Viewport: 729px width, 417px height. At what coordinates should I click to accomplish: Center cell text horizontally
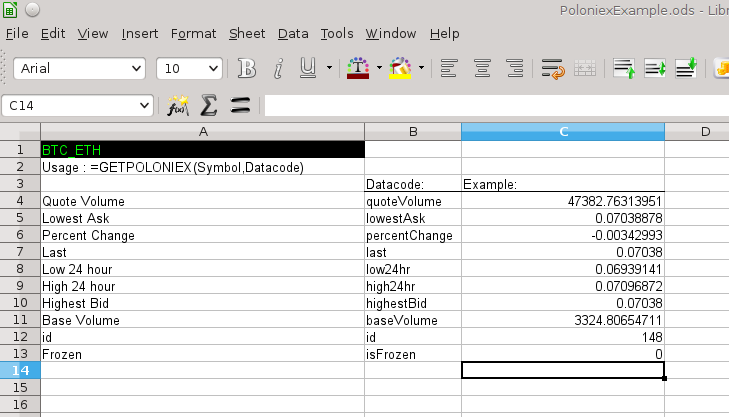[482, 69]
